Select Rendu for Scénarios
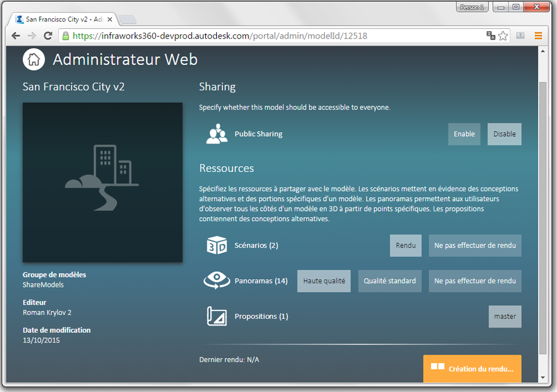Image resolution: width=557 pixels, height=392 pixels. pos(406,245)
